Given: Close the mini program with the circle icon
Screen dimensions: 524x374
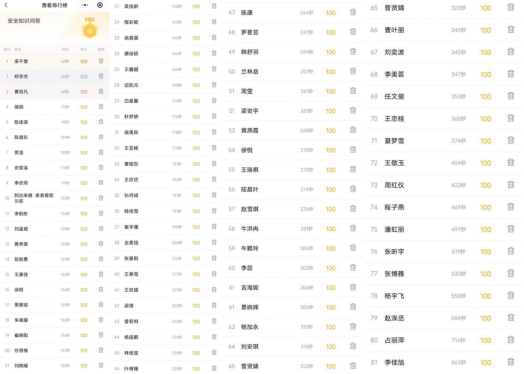Looking at the screenshot, I should point(100,5).
